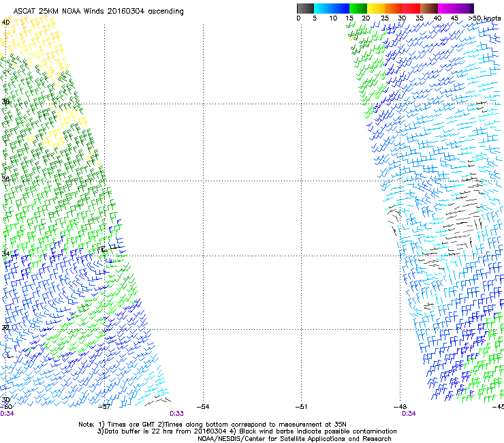Viewport: 504px width, 443px height.
Task: Click the latitude label 40
Action: click(5, 22)
